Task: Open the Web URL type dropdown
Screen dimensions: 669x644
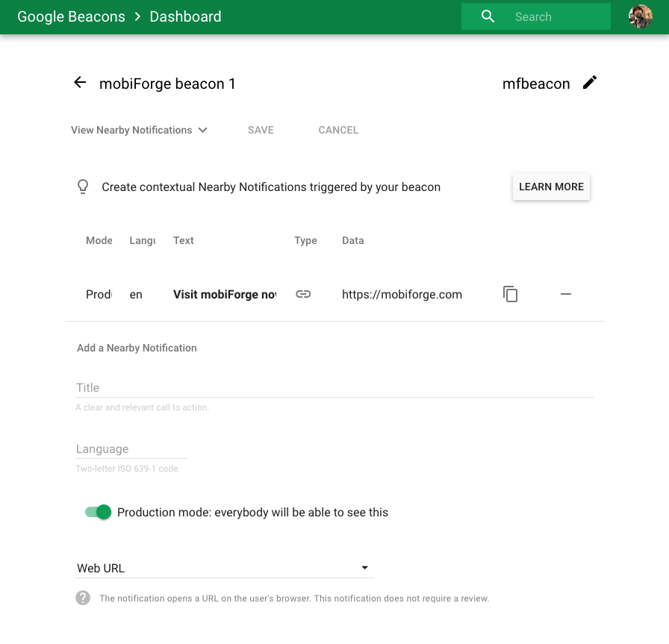Action: [225, 568]
